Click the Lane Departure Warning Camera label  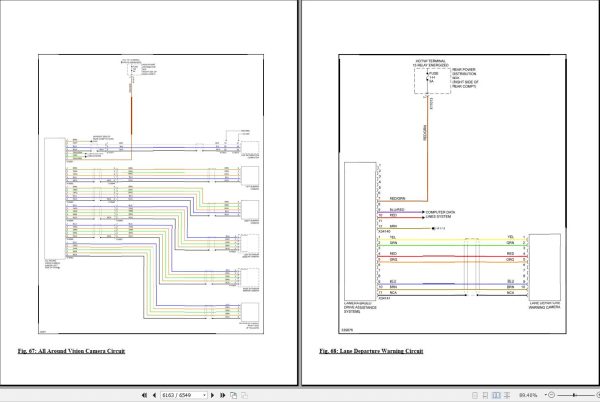click(545, 305)
